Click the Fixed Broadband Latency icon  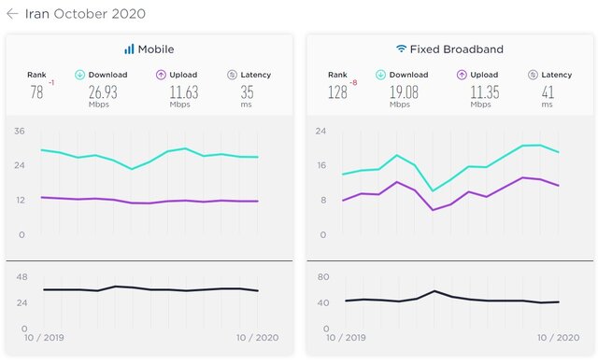(x=533, y=75)
